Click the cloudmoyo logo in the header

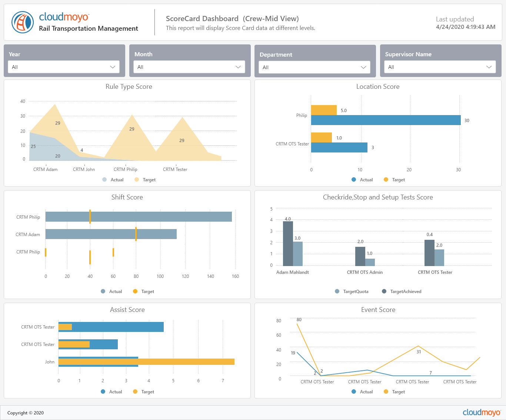(22, 22)
